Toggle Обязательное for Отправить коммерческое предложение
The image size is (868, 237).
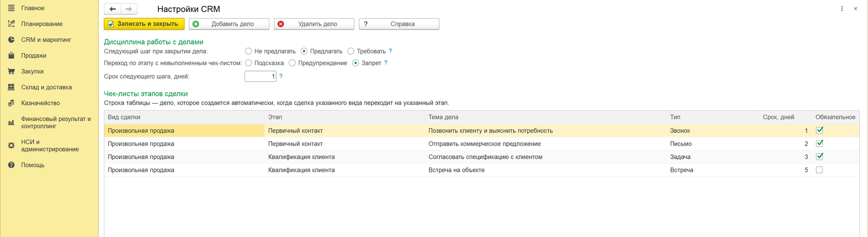[x=819, y=143]
